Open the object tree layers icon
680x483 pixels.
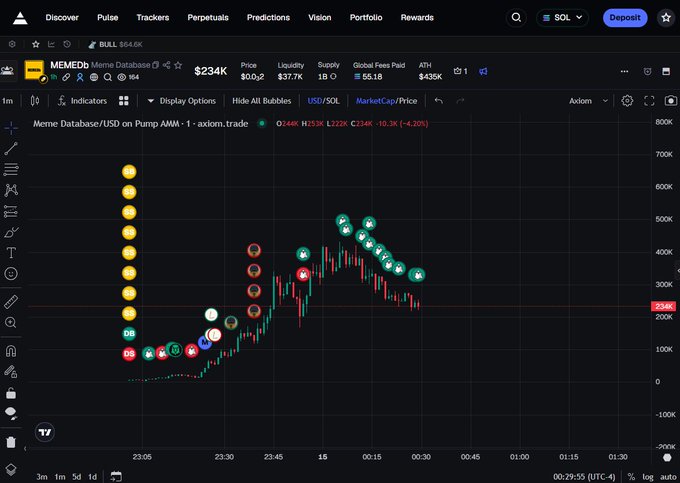click(x=11, y=470)
